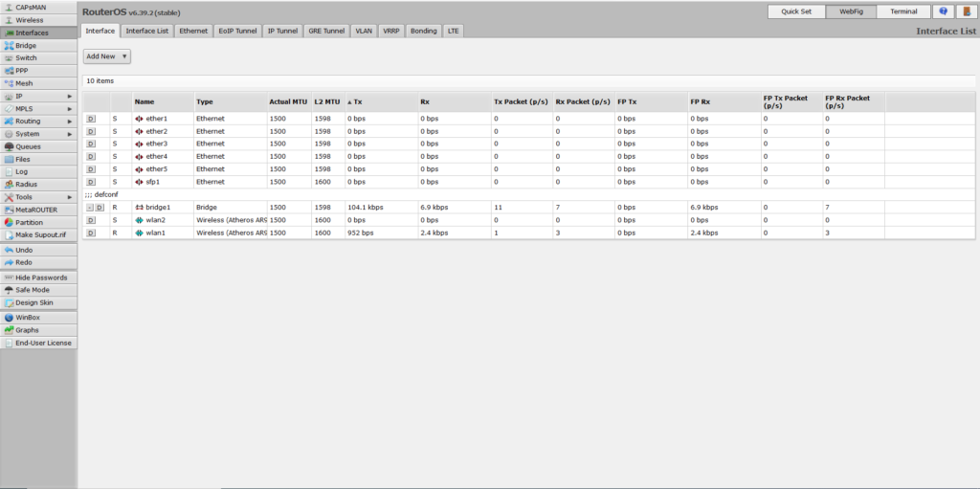This screenshot has width=980, height=489.
Task: Switch to the IP Tunnel tab
Action: pyautogui.click(x=282, y=31)
